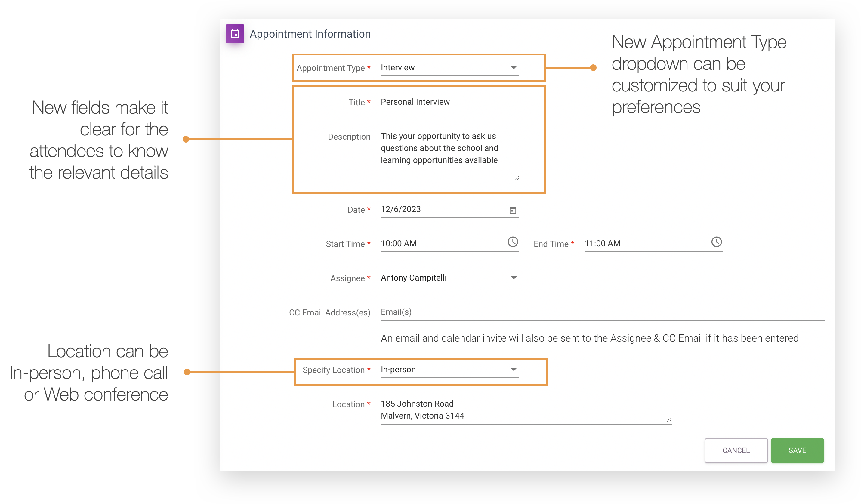Open the Date field calendar picker icon
The image size is (861, 504).
(513, 210)
